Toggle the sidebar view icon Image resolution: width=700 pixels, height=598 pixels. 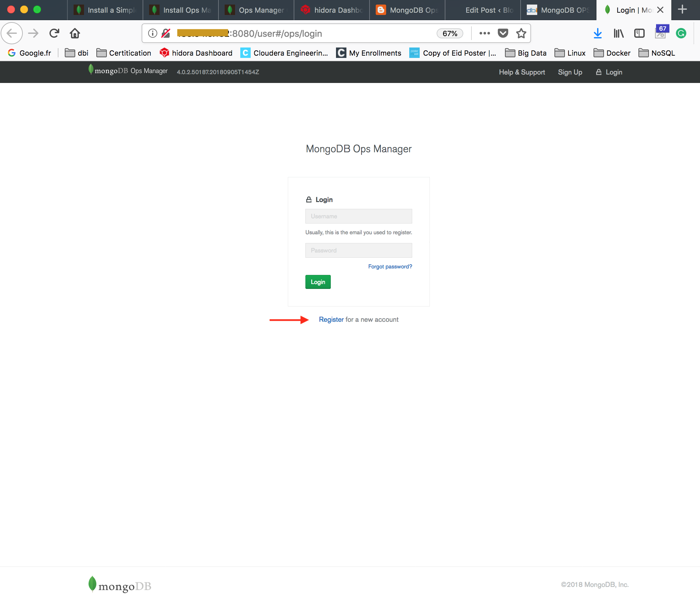[639, 33]
